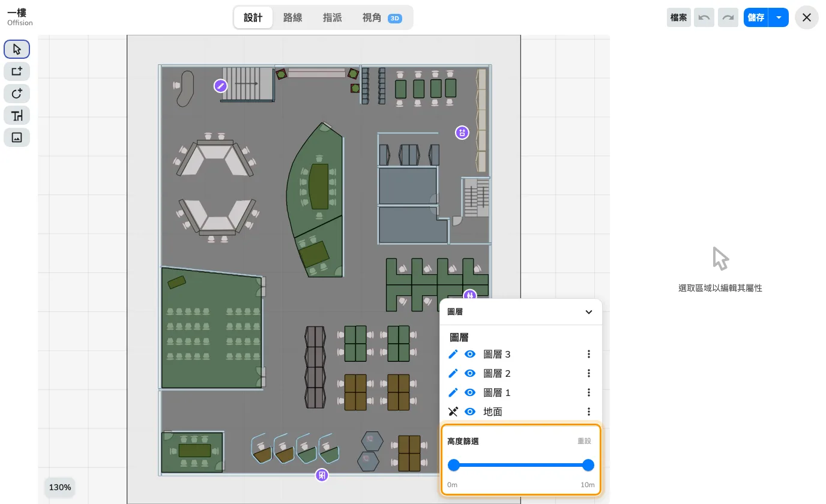Toggle visibility of 地面 layer
The height and width of the screenshot is (504, 826).
(470, 412)
